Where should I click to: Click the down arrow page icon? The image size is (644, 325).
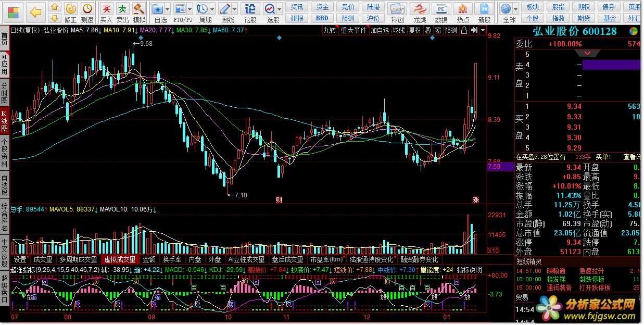54,18
